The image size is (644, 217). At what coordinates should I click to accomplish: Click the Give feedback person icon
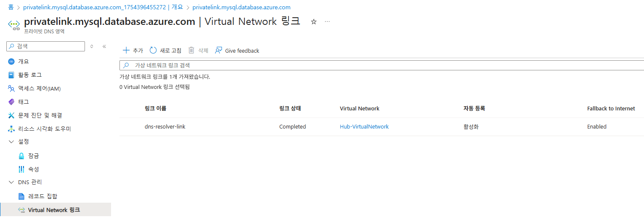[218, 50]
